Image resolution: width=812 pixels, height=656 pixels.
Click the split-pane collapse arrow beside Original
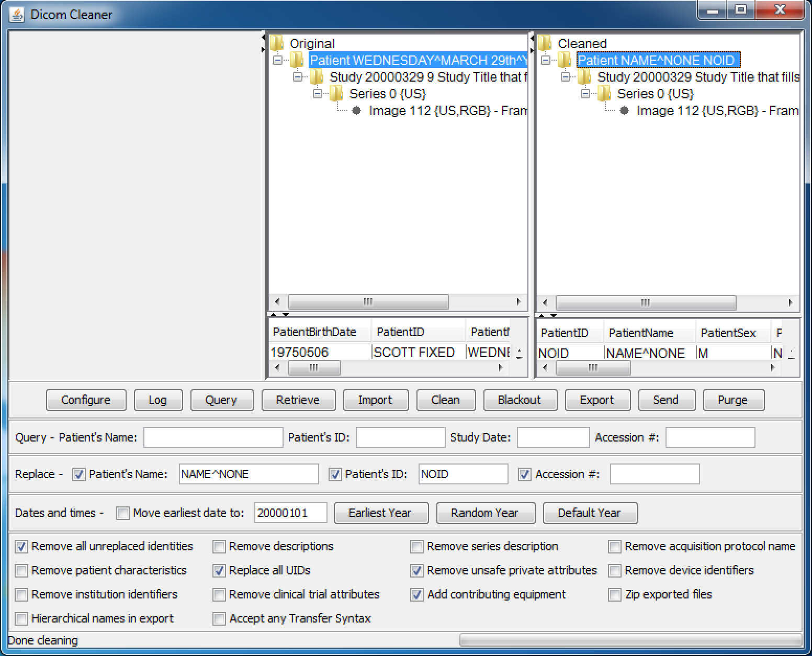coord(264,37)
